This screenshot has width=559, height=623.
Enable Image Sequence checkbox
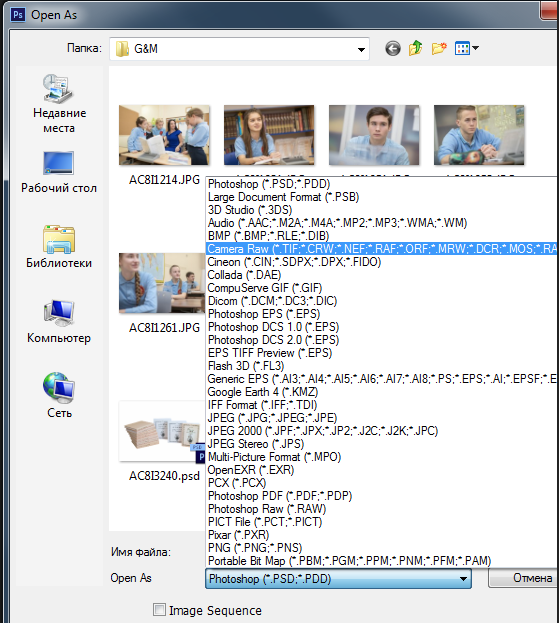coord(159,609)
